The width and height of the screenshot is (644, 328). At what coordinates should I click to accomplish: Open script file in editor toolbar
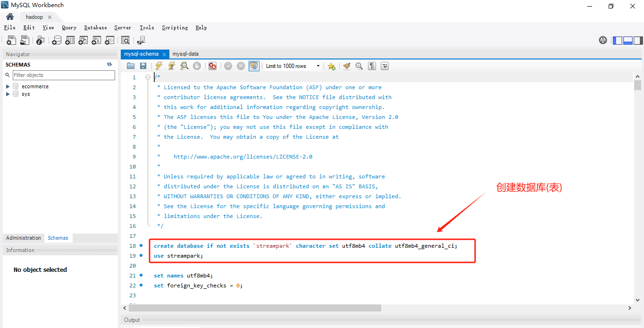tap(131, 66)
